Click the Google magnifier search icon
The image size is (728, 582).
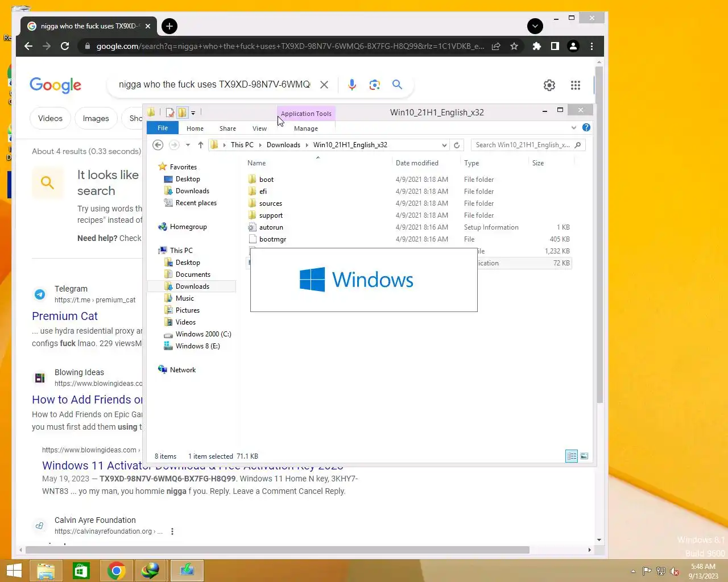point(397,85)
